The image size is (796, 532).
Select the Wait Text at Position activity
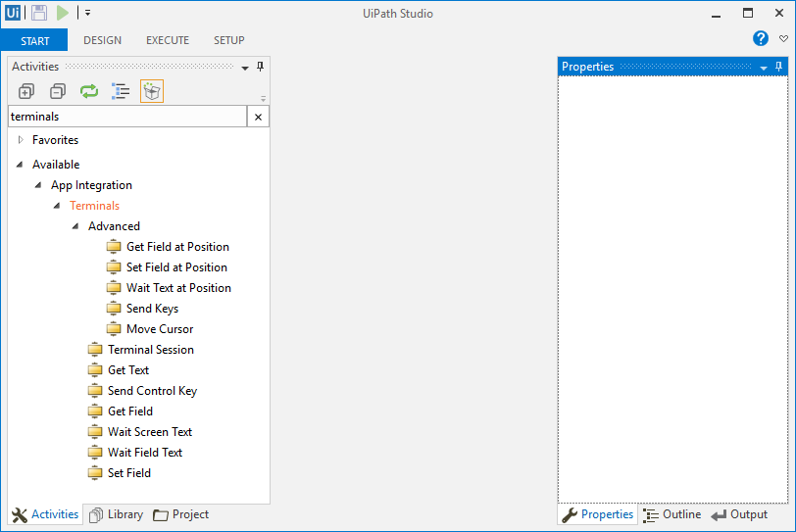(178, 288)
